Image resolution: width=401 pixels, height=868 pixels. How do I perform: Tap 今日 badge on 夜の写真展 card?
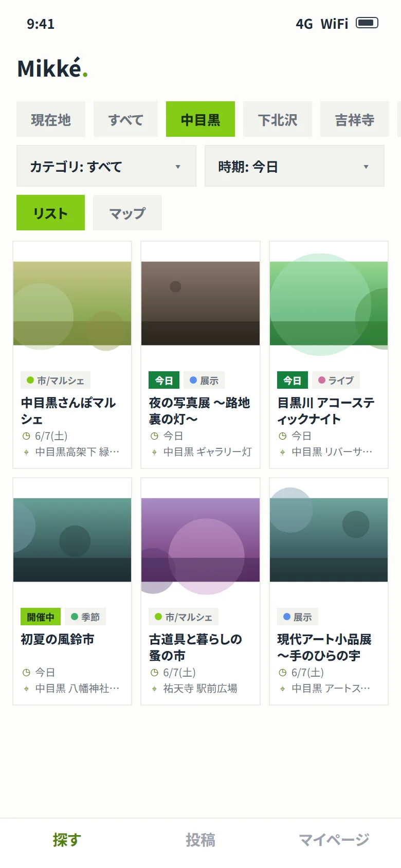point(164,381)
